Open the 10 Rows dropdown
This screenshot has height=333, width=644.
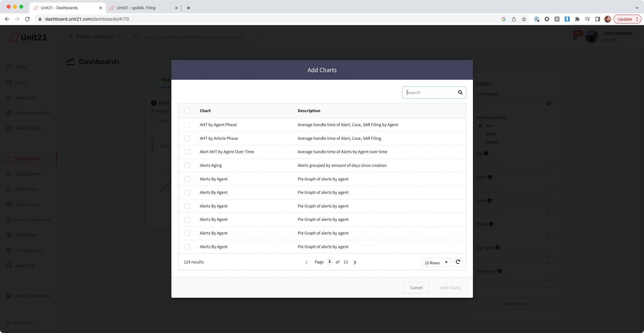click(436, 262)
